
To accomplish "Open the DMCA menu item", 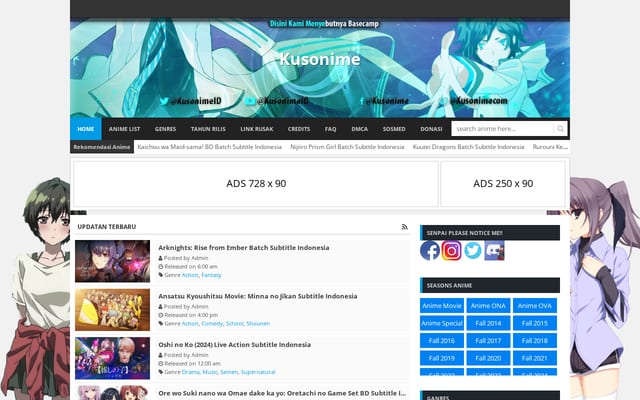I will (360, 129).
